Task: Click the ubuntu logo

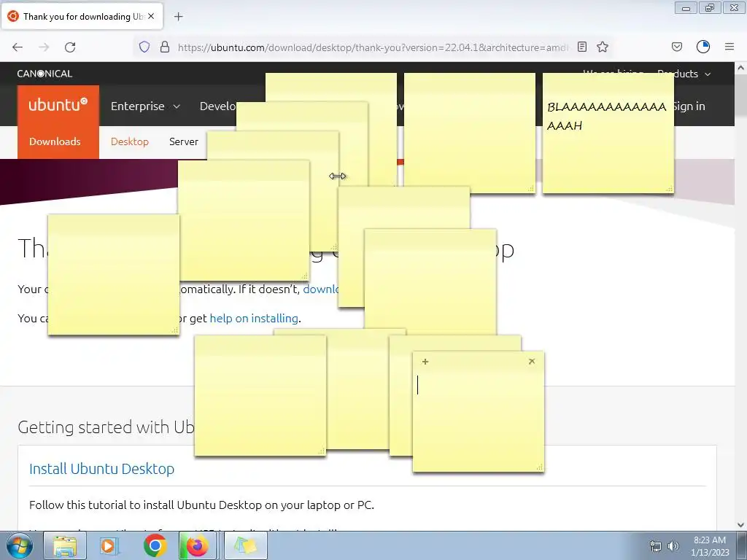Action: tap(58, 104)
